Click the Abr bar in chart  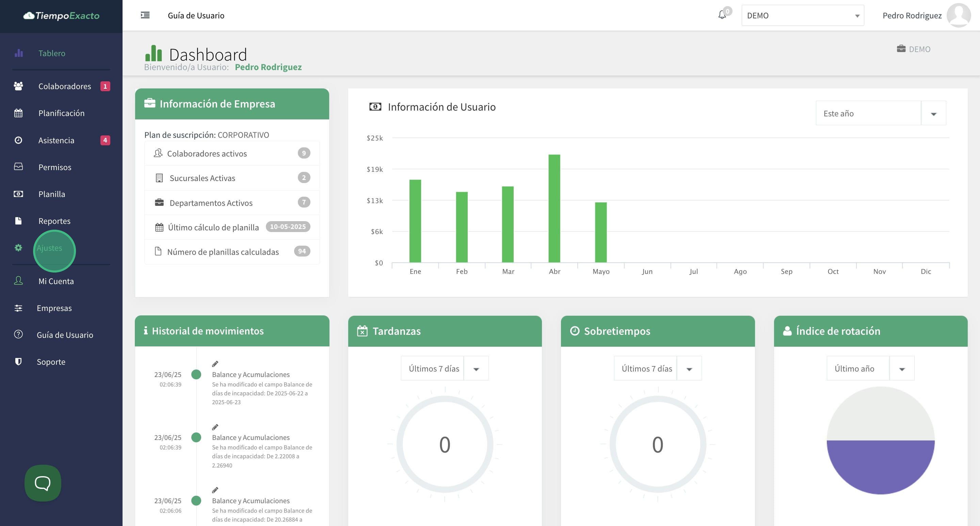[554, 209]
